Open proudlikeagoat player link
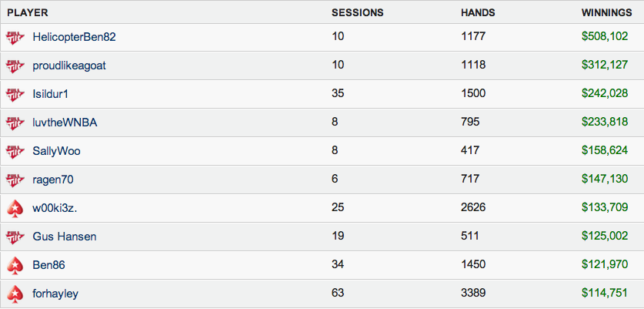644x309 pixels. (x=69, y=65)
